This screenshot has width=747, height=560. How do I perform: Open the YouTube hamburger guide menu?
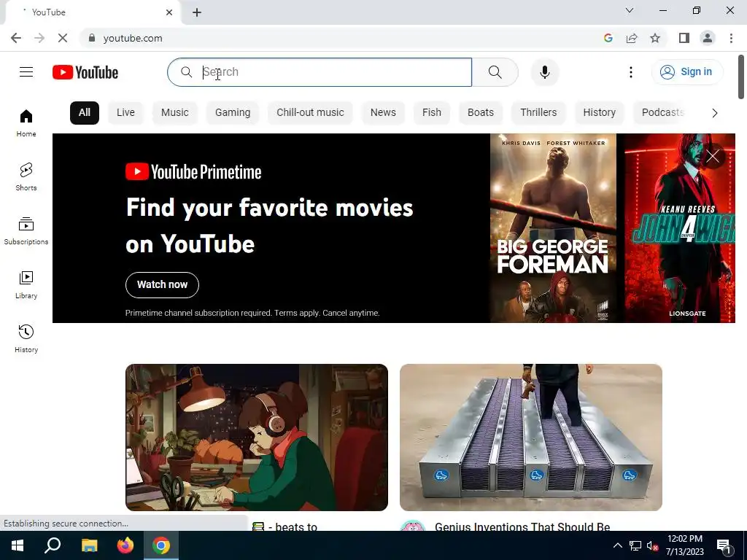[x=26, y=72]
